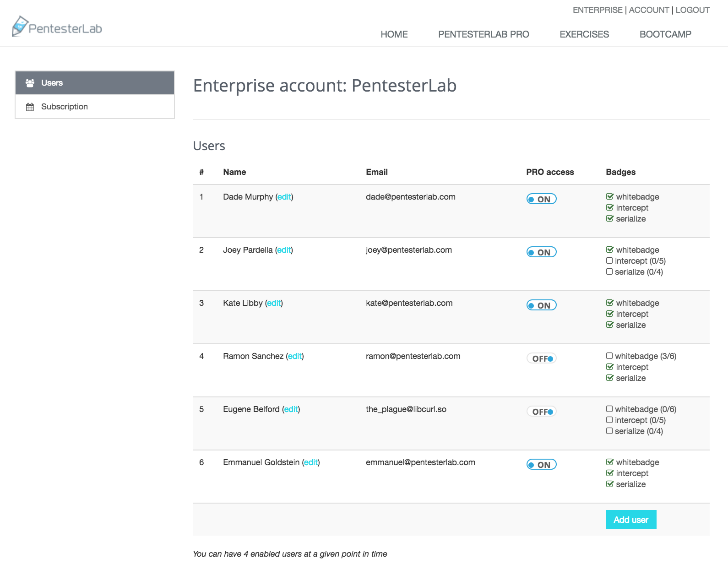Screen dimensions: 728x564
Task: Edit Dade Murphy's user details
Action: click(284, 197)
